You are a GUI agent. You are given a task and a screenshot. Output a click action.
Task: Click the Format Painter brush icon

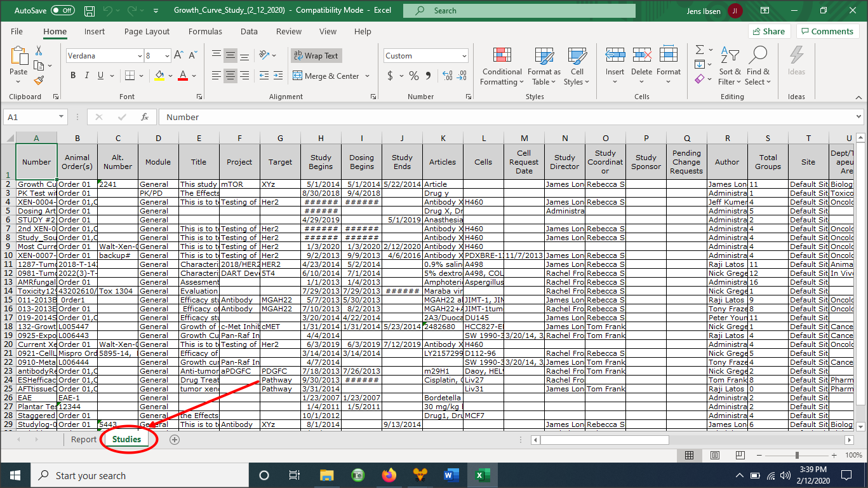pos(39,81)
